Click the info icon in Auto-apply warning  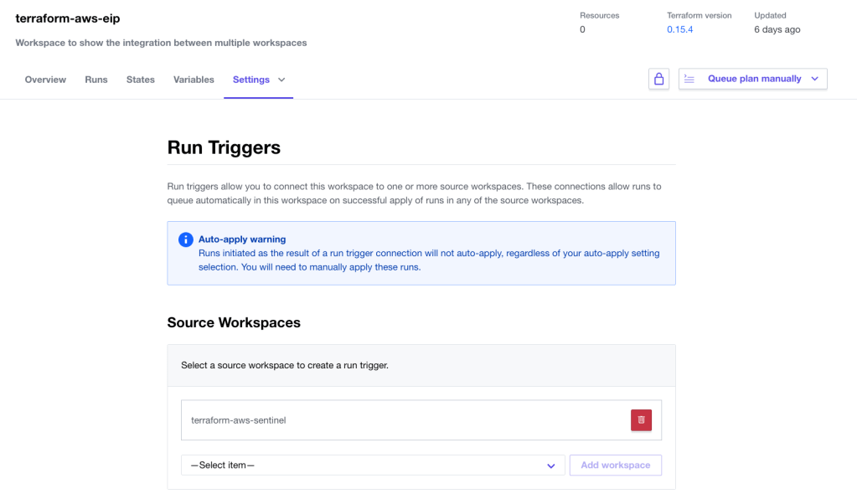point(186,240)
